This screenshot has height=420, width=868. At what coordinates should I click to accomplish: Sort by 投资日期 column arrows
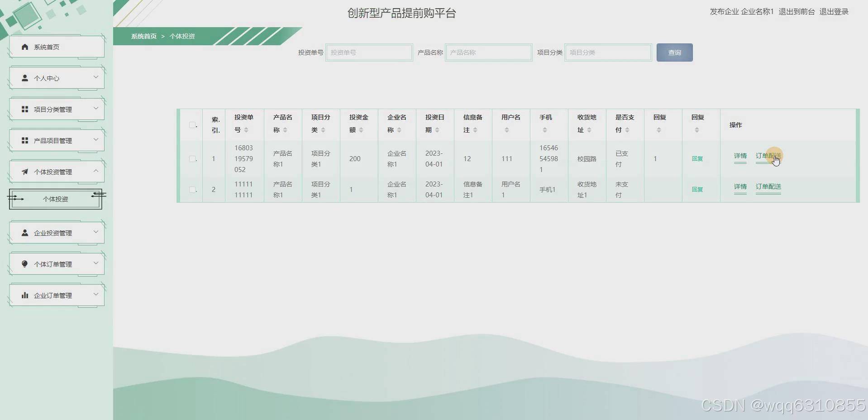pos(437,130)
